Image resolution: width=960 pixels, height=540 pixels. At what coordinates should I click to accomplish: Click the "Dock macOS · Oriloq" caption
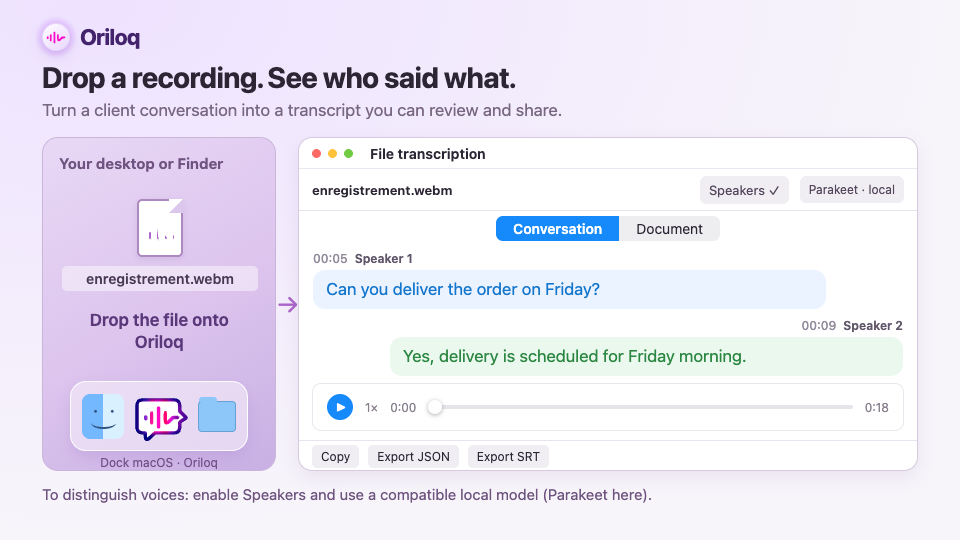(x=159, y=463)
